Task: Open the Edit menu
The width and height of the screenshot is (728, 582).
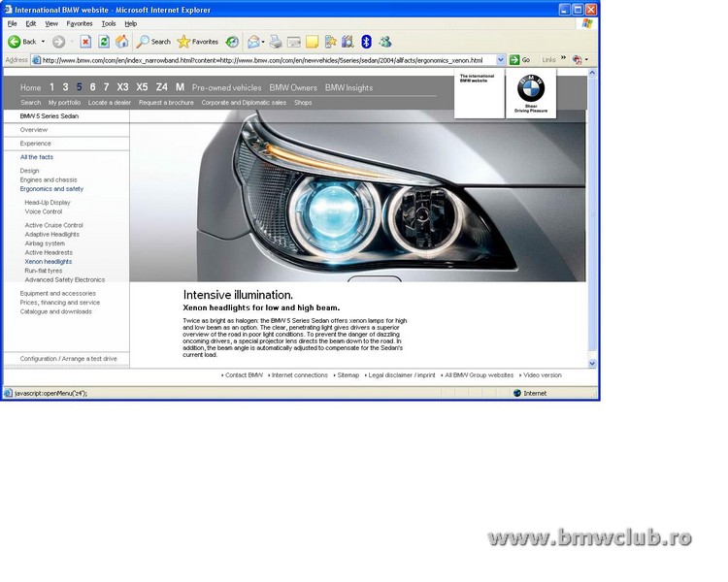Action: 31,23
